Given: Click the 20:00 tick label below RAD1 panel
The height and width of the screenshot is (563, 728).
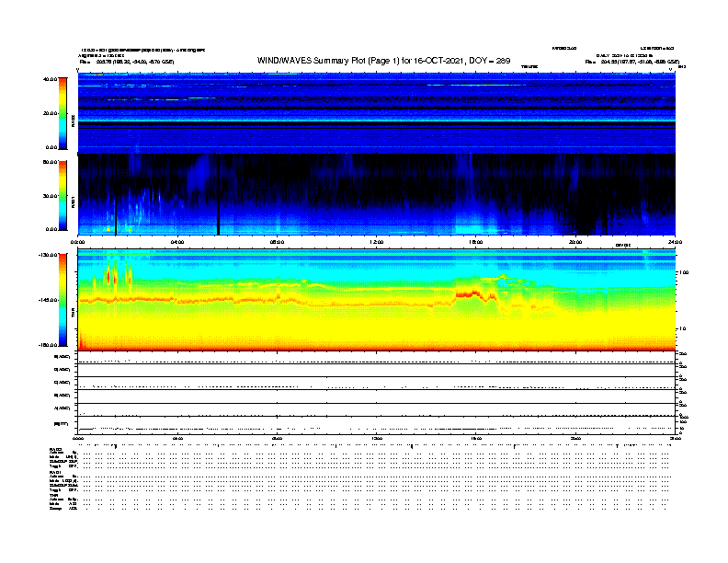Looking at the screenshot, I should tap(575, 242).
